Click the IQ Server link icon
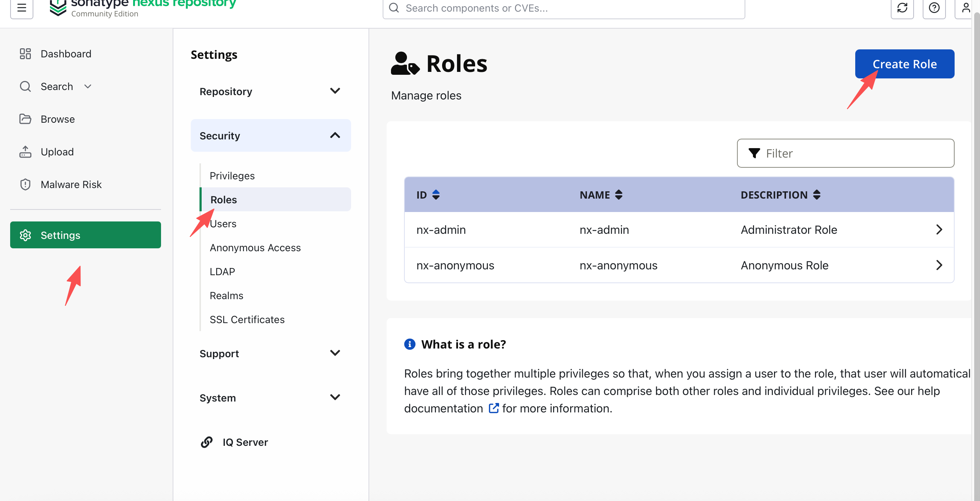Screen dimensions: 980x501 [207, 442]
